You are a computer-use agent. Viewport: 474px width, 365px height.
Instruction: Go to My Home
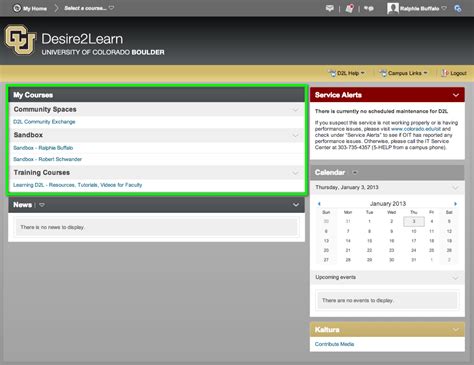click(35, 8)
